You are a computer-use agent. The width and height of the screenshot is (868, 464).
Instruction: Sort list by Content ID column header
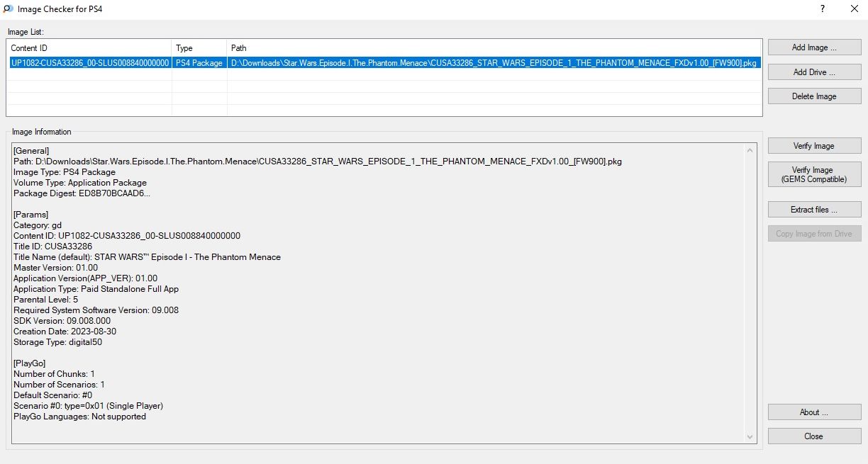89,47
